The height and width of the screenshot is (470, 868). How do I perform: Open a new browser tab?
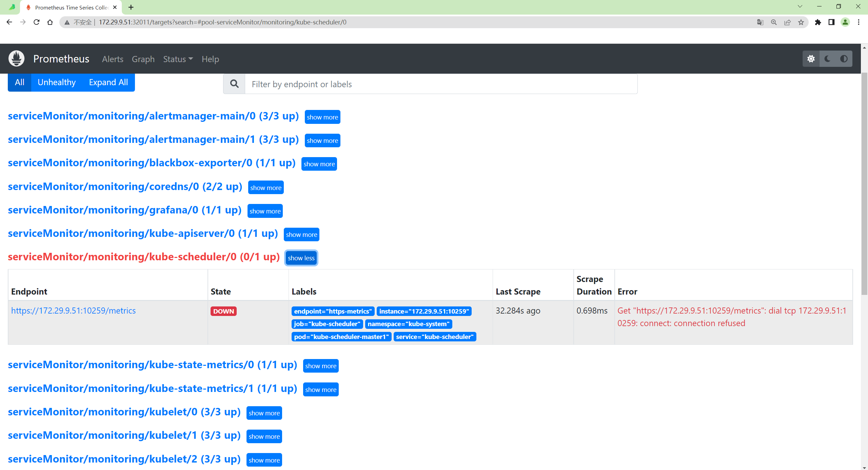[131, 7]
